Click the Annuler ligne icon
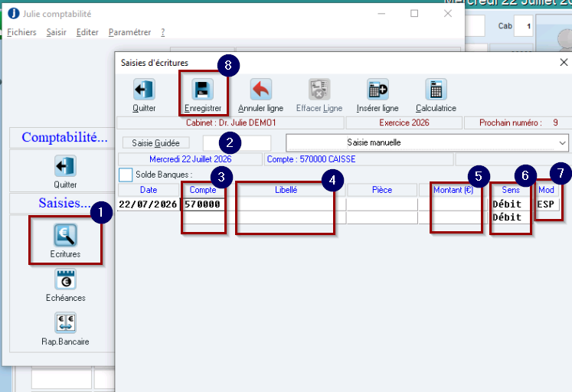The height and width of the screenshot is (392, 572). pos(261,90)
